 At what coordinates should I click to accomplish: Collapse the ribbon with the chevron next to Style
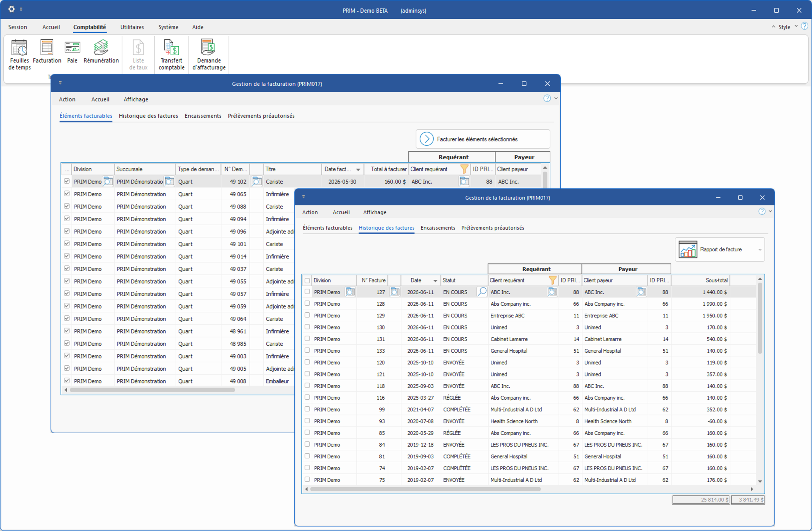click(773, 27)
